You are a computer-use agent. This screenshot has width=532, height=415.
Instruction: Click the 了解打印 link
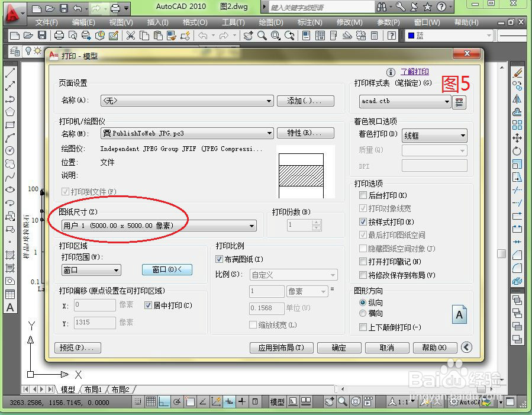414,72
